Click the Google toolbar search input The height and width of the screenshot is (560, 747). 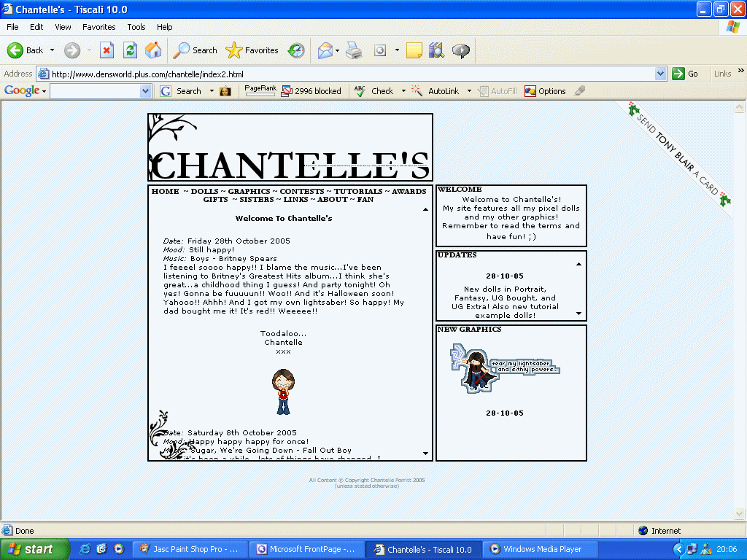pyautogui.click(x=96, y=91)
